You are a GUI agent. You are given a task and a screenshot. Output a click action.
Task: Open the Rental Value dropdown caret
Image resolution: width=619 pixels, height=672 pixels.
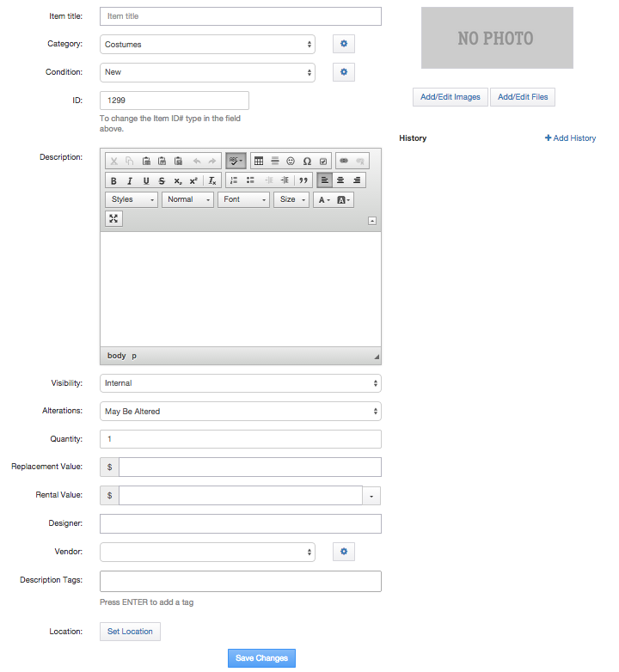point(371,496)
